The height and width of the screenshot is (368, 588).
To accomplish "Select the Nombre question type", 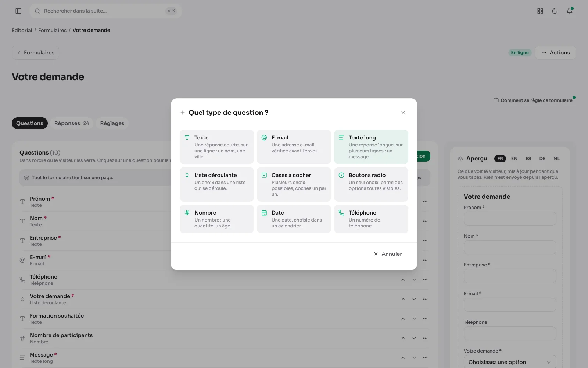I will (x=217, y=219).
